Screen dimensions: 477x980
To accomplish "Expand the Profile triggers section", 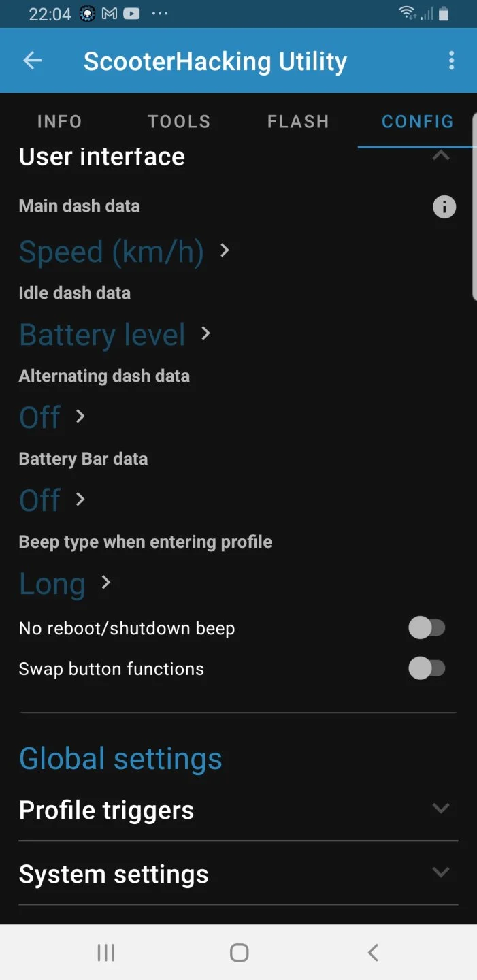I will click(x=441, y=808).
